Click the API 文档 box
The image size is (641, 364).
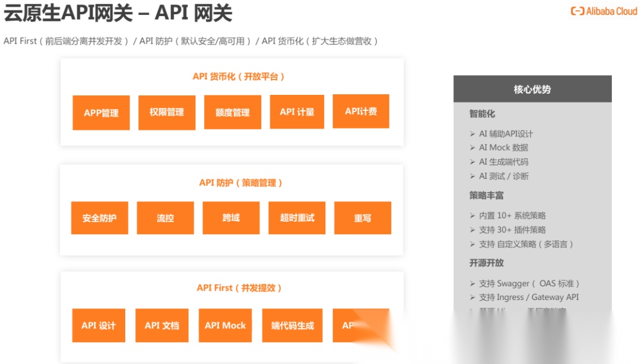click(x=162, y=325)
